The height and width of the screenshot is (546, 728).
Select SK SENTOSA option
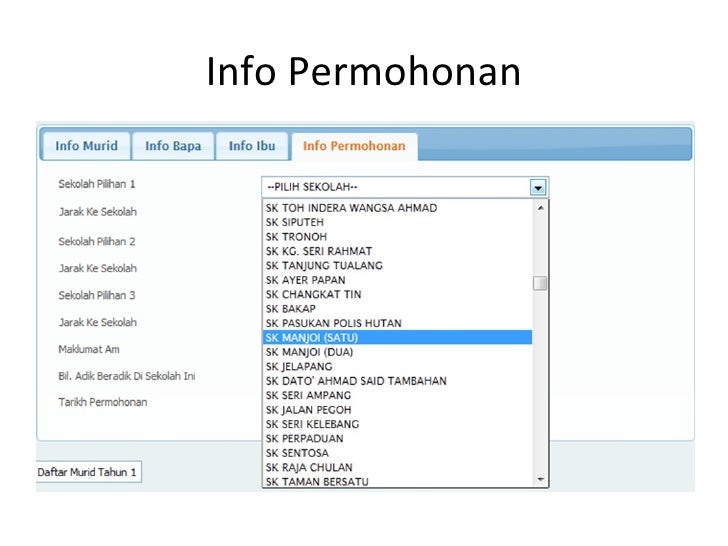[x=397, y=453]
